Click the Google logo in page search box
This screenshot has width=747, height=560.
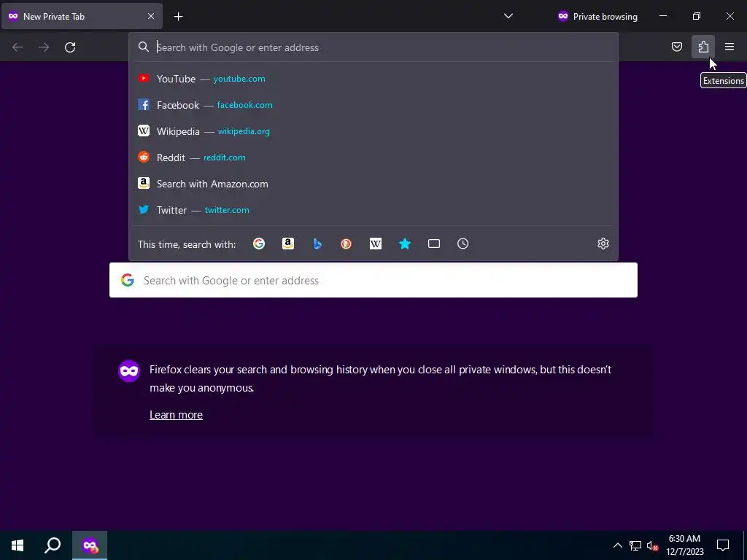pos(127,280)
